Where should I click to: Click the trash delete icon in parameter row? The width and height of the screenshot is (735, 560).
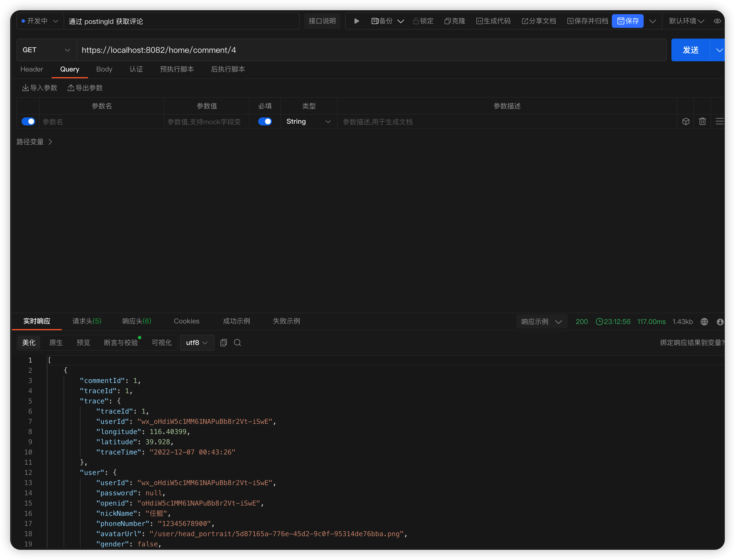[x=702, y=121]
